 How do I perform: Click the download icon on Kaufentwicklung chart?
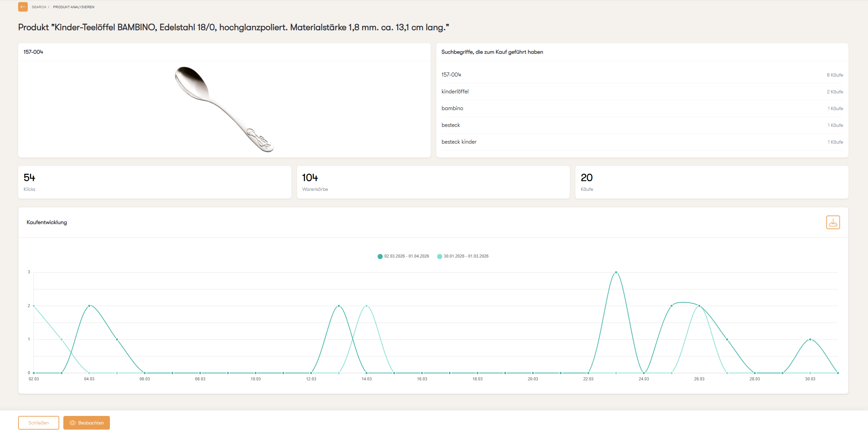pyautogui.click(x=833, y=222)
